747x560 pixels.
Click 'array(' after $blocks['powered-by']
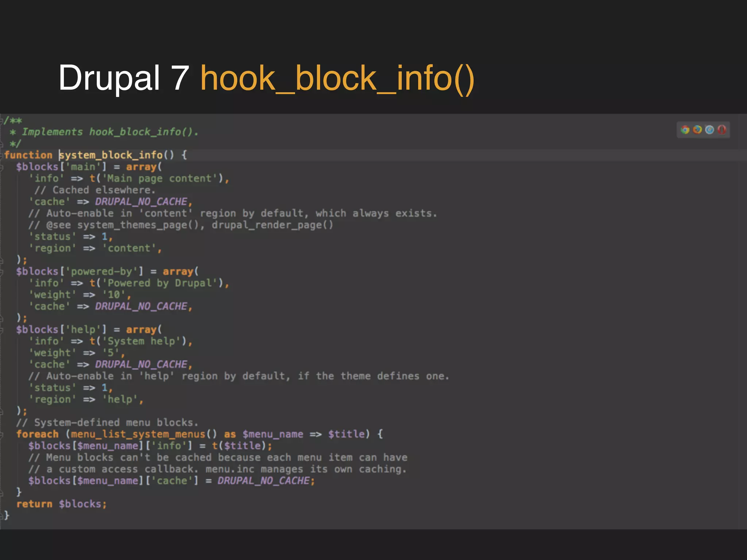click(x=181, y=272)
